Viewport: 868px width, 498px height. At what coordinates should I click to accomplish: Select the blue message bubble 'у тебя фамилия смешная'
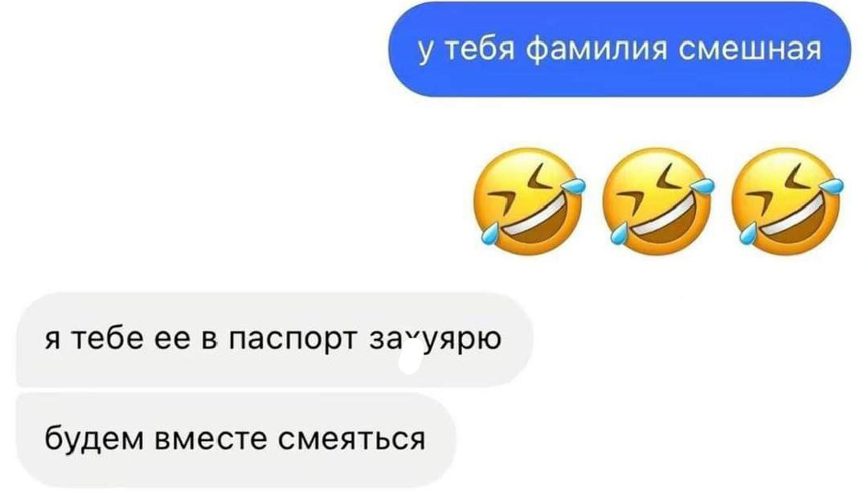tap(620, 50)
